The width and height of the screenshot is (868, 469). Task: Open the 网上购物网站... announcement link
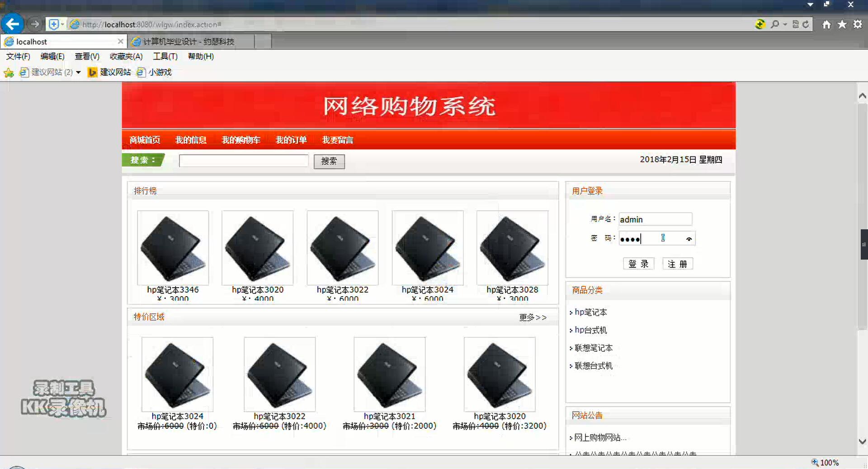pyautogui.click(x=600, y=437)
